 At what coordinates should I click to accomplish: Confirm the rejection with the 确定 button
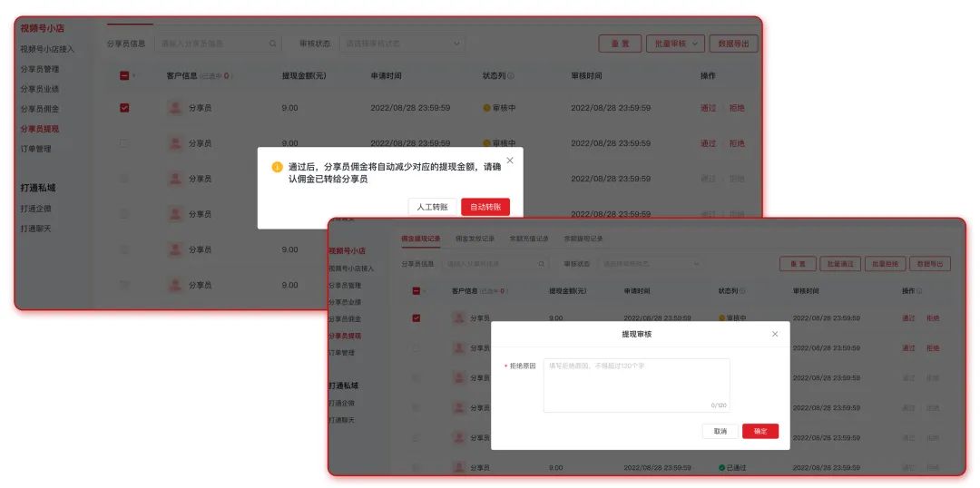[x=759, y=431]
